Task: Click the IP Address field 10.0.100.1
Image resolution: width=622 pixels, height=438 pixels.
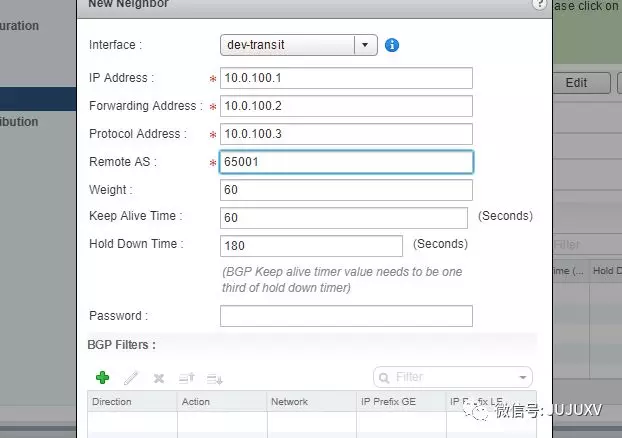Action: [x=346, y=78]
